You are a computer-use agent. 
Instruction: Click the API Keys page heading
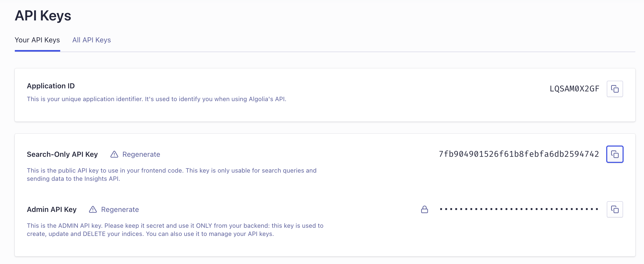pos(43,16)
